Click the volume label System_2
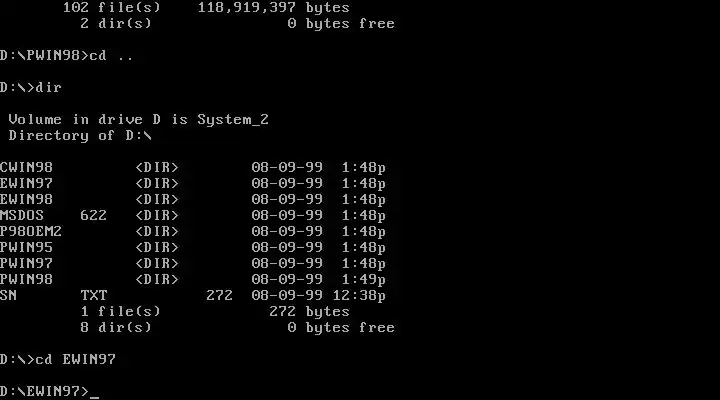720x400 pixels. point(233,120)
